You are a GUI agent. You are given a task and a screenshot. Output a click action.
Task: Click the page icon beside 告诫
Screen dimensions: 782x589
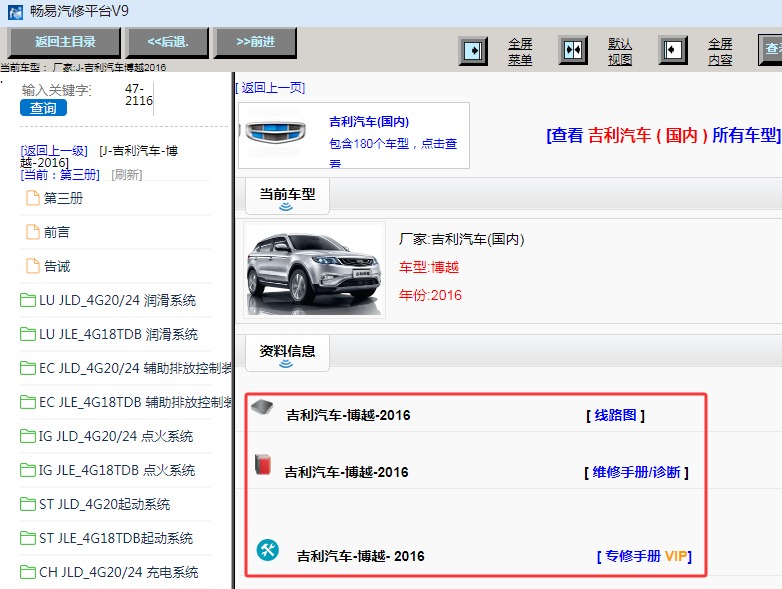coord(33,266)
